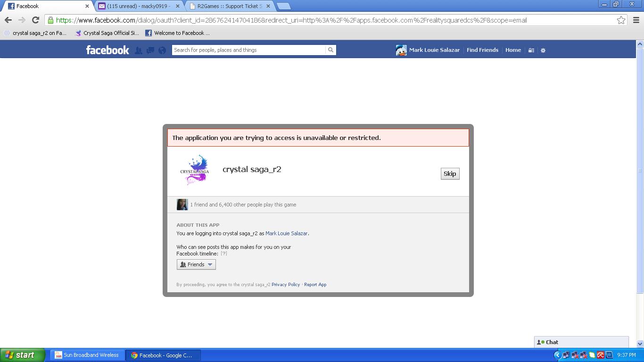
Task: Open privacy shortcuts lock icon
Action: [x=531, y=50]
